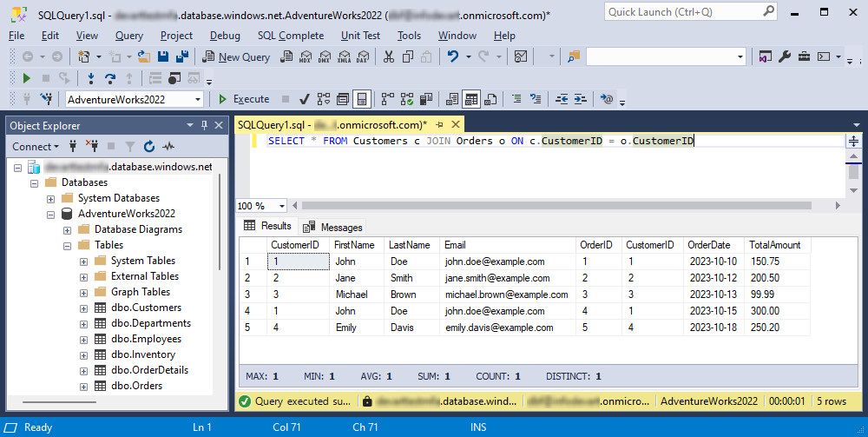Click the New Query toolbar button
Viewport: 868px width, 437px height.
coord(236,56)
